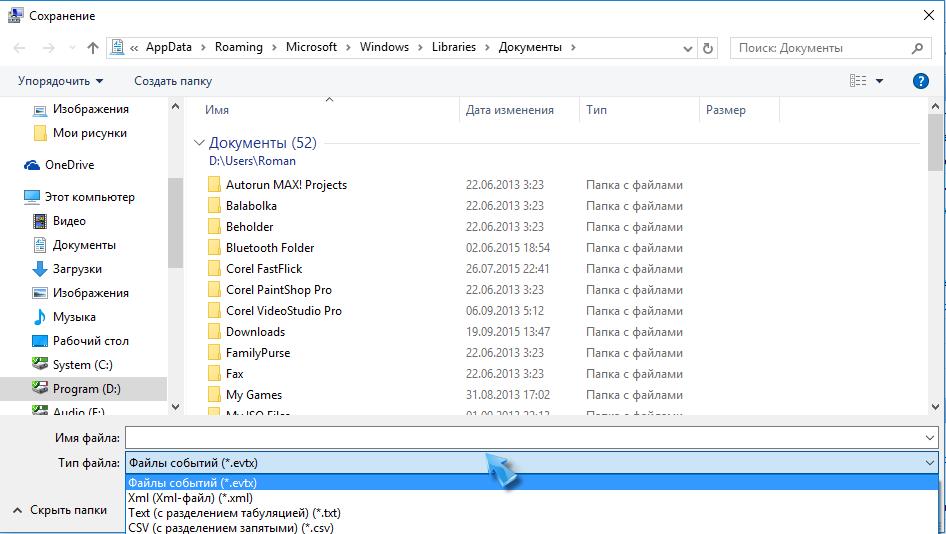Click the search magnifier icon
The image size is (946, 534).
(917, 48)
